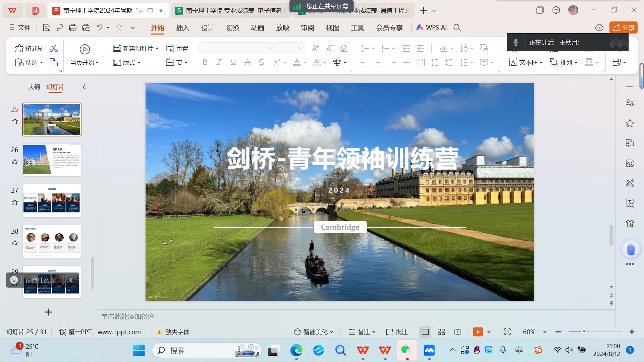Toggle the star marker for slide 27
Image resolution: width=644 pixels, height=362 pixels.
[15, 202]
